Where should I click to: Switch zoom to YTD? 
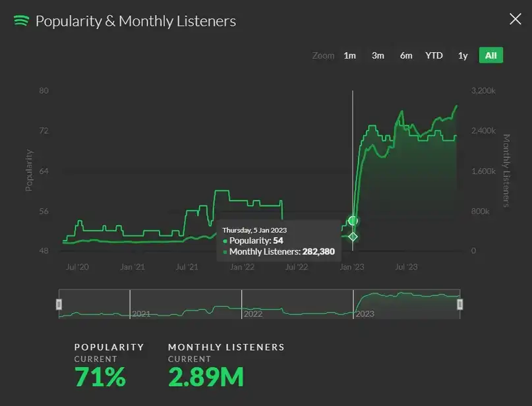click(x=434, y=55)
